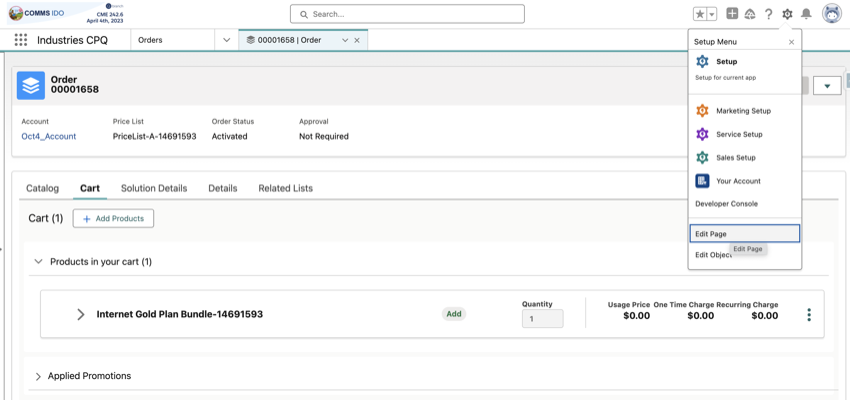
Task: Click the Setup gear icon
Action: (x=787, y=14)
